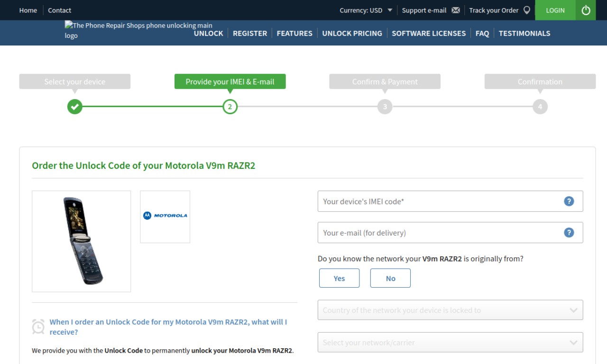607x364 pixels.
Task: Open the SOFTWARE LICENSES menu item
Action: tap(429, 33)
